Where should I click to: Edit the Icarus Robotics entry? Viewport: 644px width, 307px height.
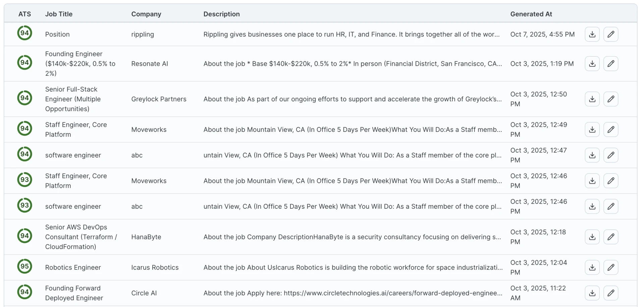[611, 267]
